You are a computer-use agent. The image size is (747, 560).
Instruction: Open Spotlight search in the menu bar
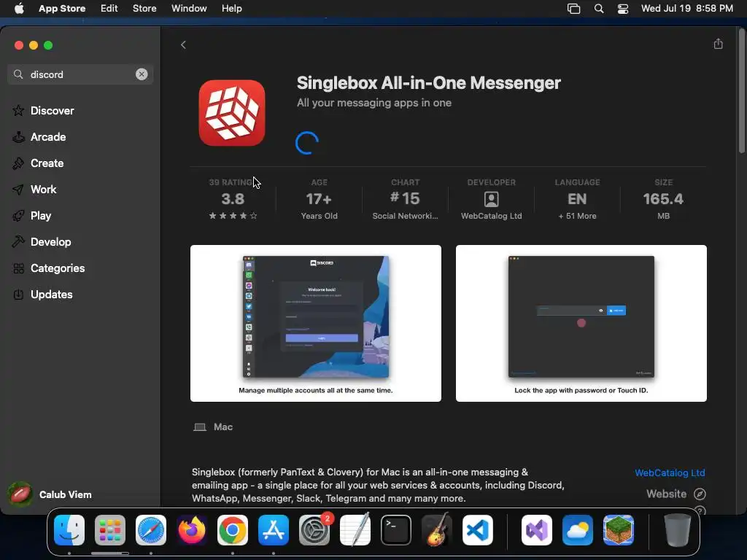click(599, 9)
